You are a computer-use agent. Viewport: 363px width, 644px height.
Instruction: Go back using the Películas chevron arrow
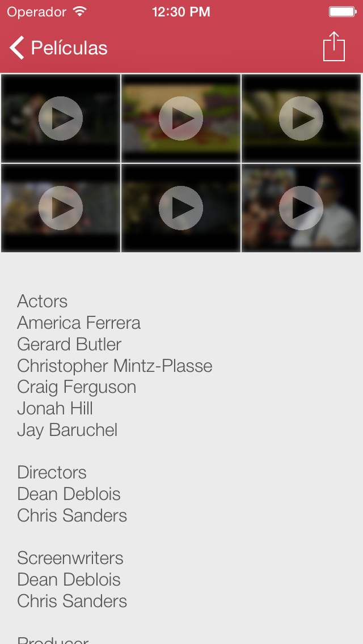coord(17,48)
